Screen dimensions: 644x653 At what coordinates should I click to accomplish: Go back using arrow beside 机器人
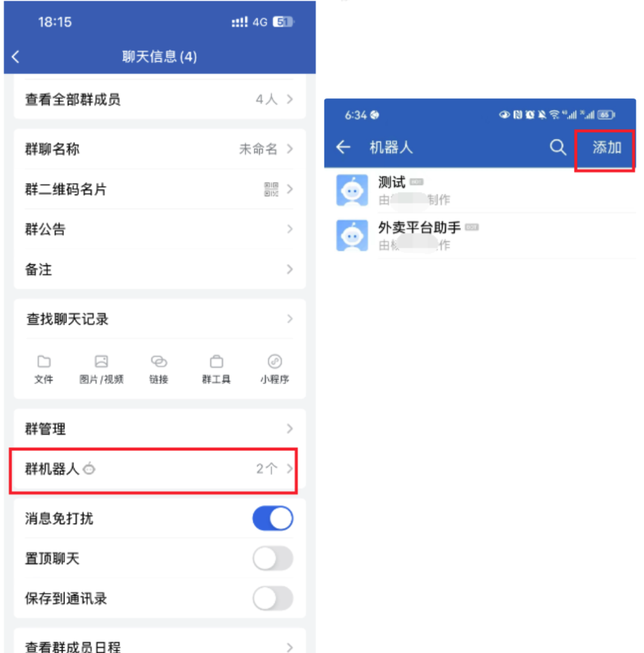344,147
